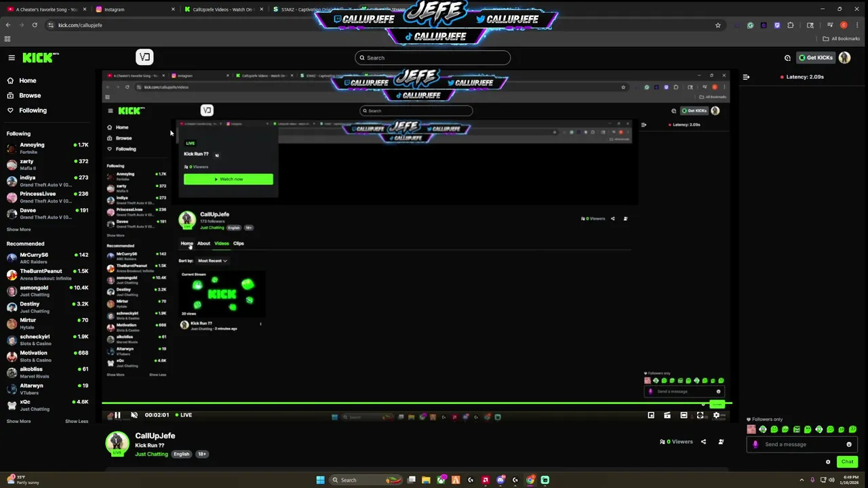Collapse the chat panel
The height and width of the screenshot is (488, 868).
coord(746,77)
